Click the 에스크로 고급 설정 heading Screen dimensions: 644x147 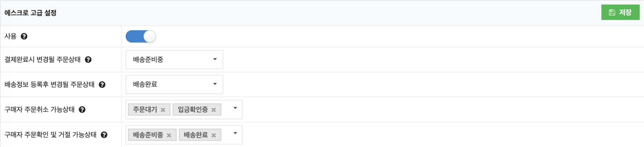(x=31, y=13)
